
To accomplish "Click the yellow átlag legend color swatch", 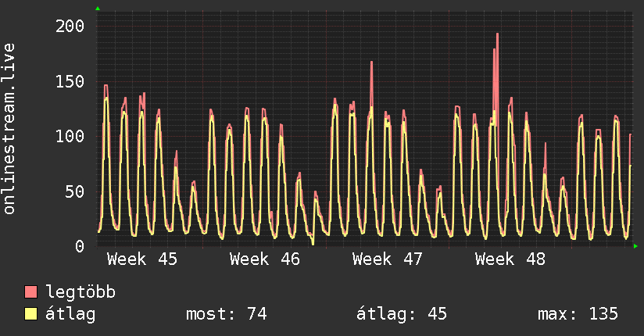I will point(31,315).
